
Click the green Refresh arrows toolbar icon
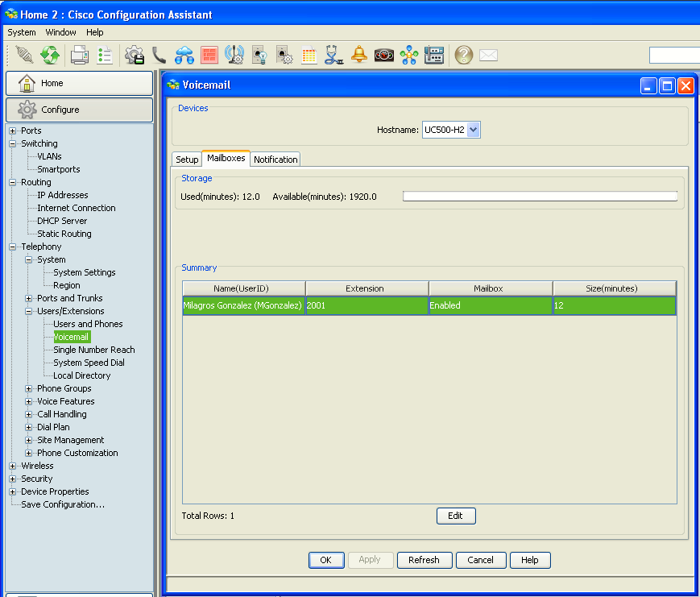(50, 55)
